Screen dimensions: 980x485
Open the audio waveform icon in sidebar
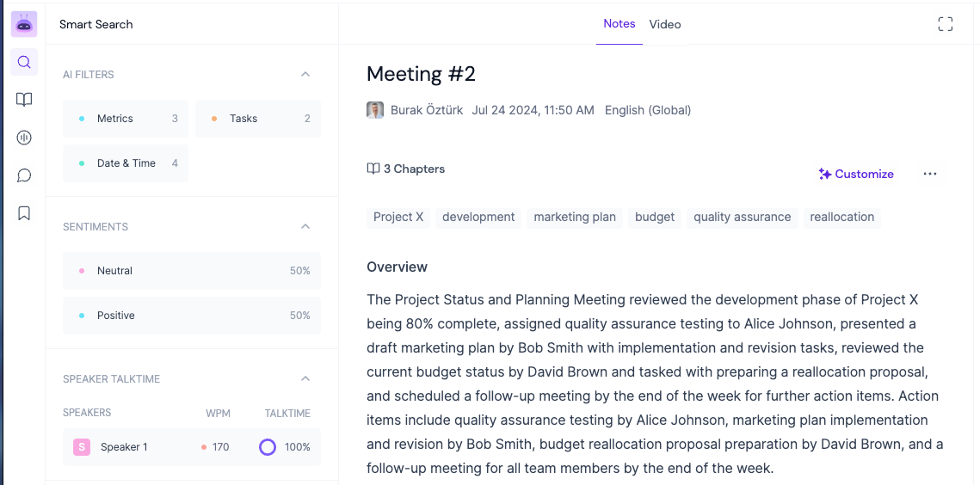point(24,138)
